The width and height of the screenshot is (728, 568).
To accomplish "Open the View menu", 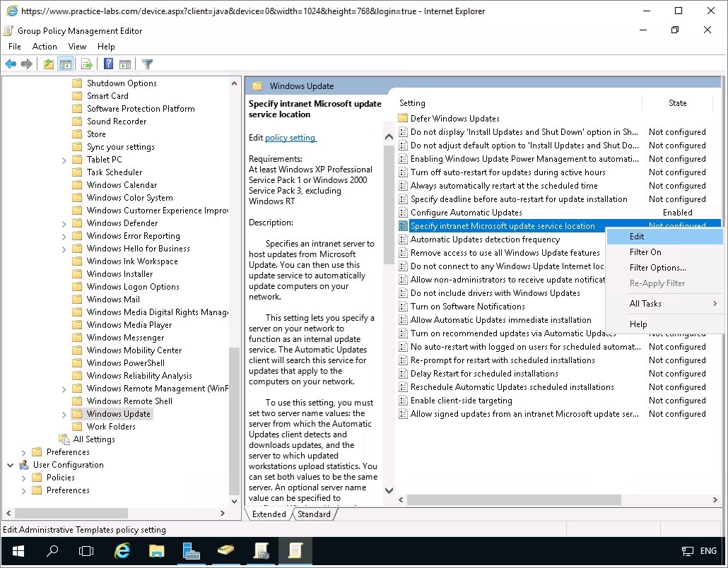I will click(x=77, y=47).
